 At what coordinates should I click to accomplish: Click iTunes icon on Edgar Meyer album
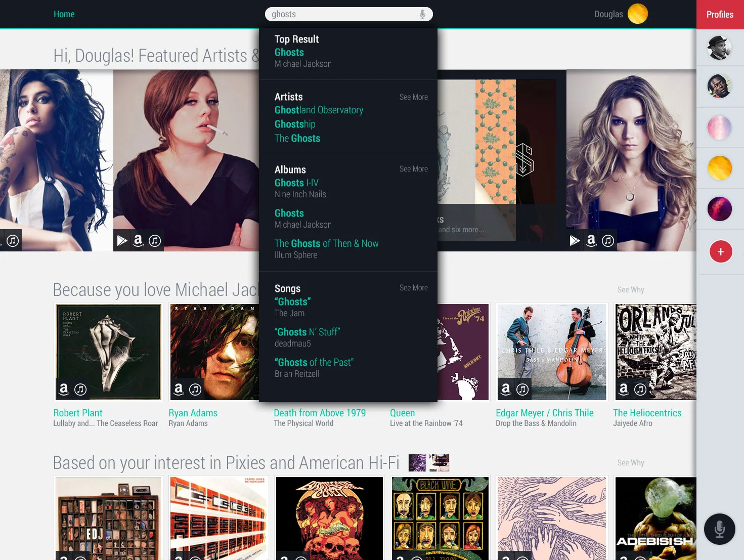(x=522, y=390)
